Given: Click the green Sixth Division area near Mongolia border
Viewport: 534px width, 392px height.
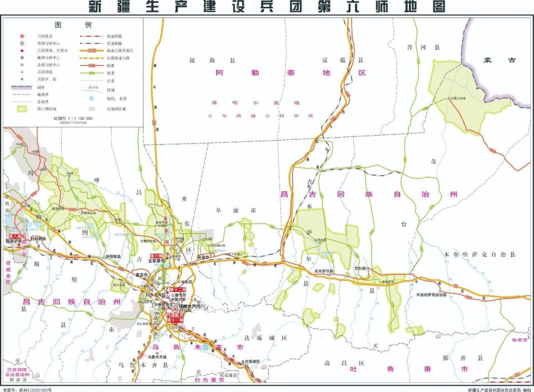Looking at the screenshot, I should tap(467, 97).
